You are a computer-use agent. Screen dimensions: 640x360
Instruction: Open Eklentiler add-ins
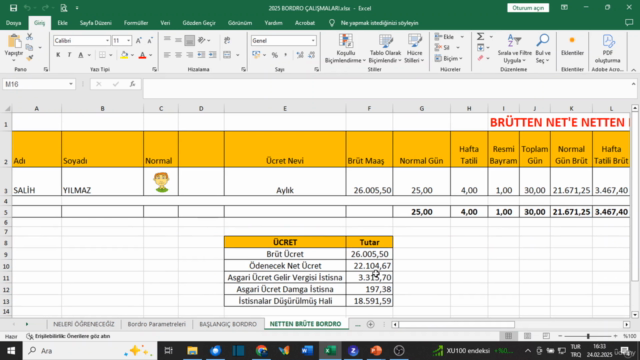point(572,46)
